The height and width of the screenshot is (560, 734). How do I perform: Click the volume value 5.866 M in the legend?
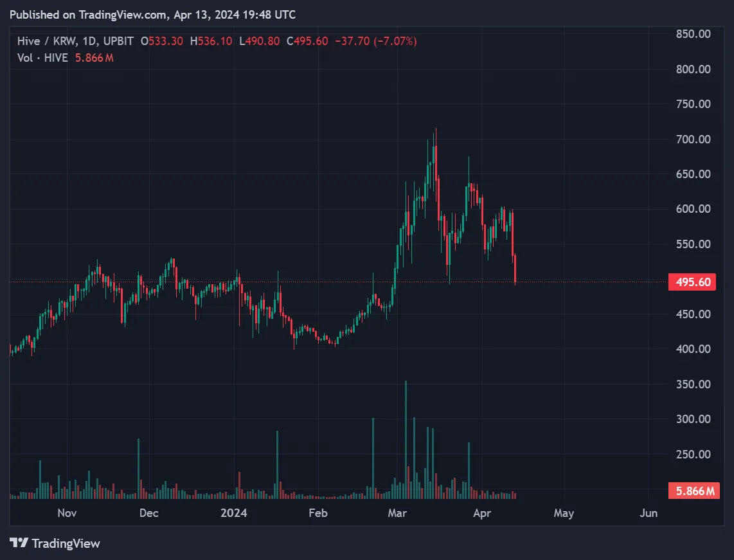pyautogui.click(x=94, y=58)
